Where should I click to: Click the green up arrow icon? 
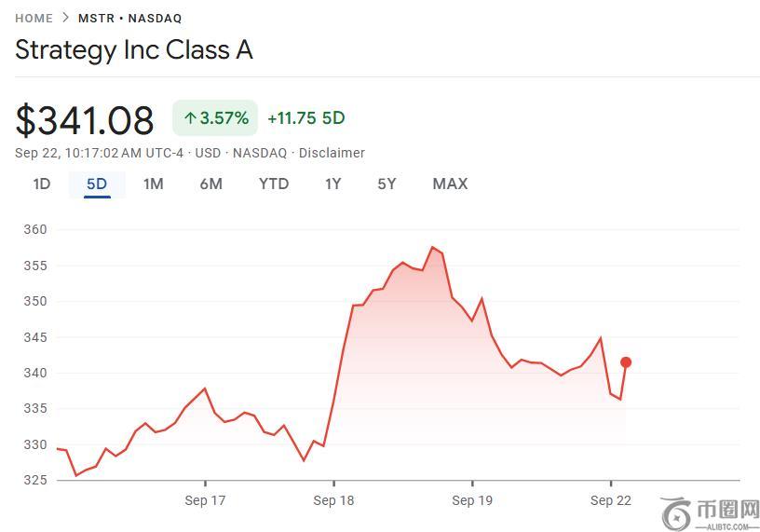click(x=190, y=118)
